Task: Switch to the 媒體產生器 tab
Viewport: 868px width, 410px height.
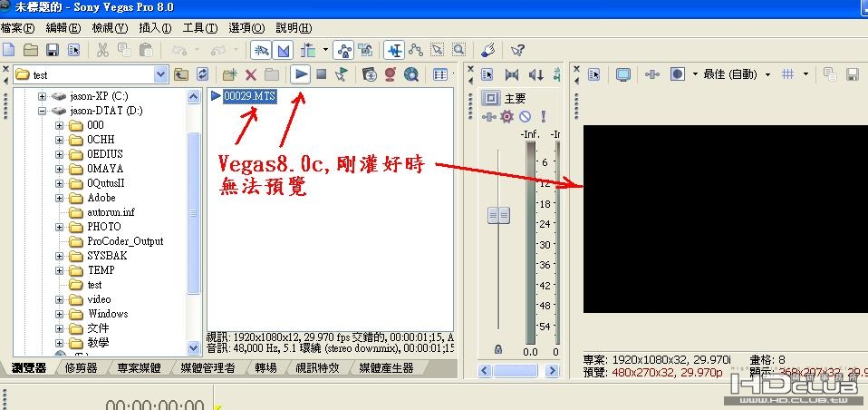Action: (x=386, y=368)
